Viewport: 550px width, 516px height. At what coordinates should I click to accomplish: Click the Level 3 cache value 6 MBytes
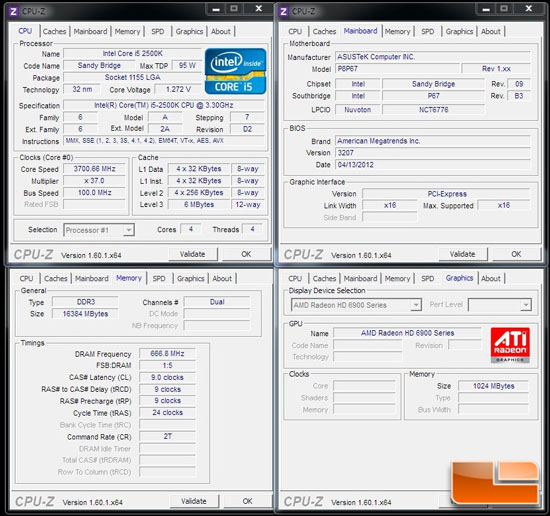199,205
